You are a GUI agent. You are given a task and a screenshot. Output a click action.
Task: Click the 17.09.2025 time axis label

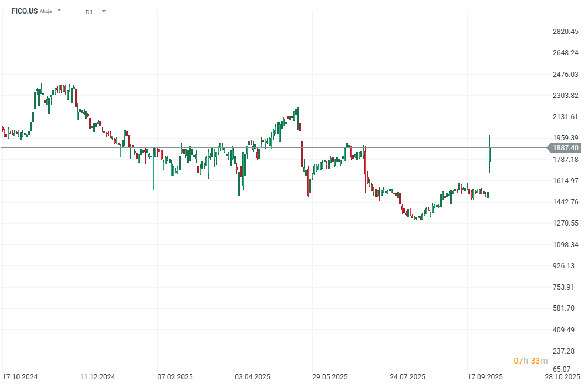click(x=485, y=376)
